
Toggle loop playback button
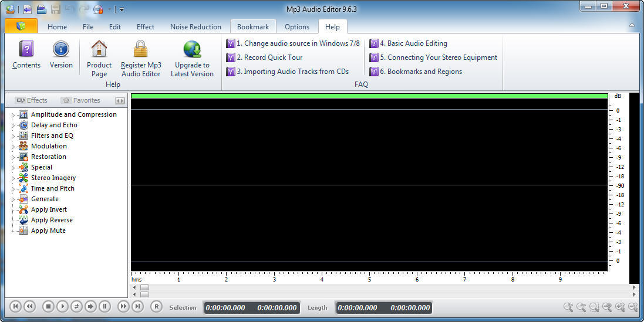tap(76, 306)
